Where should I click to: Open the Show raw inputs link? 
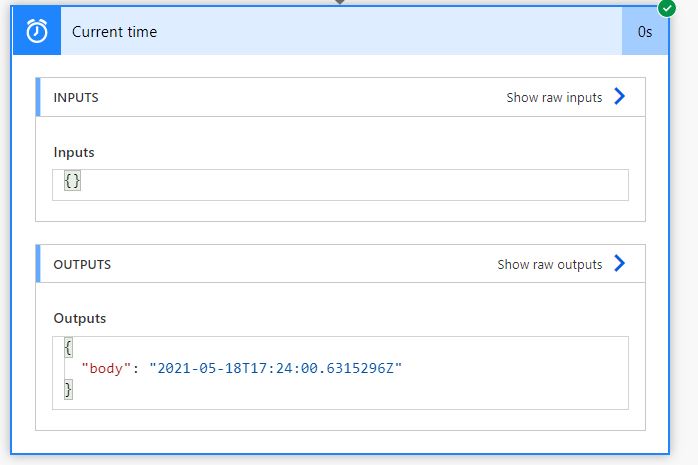pos(554,97)
